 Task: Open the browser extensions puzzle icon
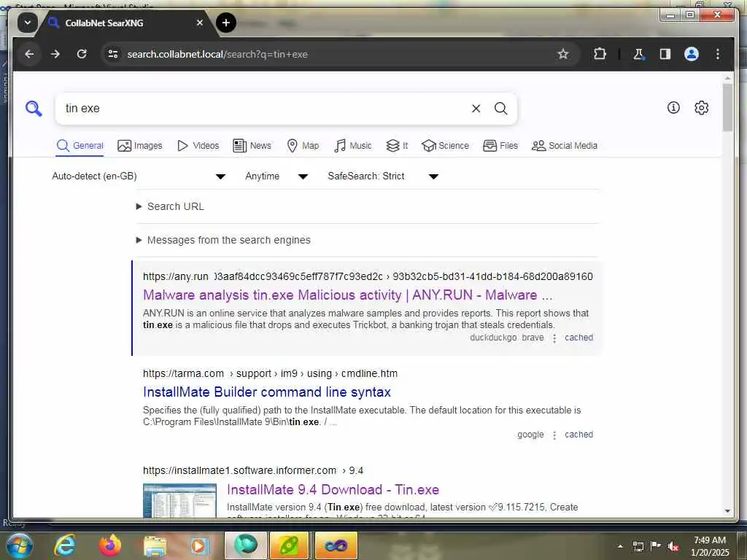click(x=600, y=54)
